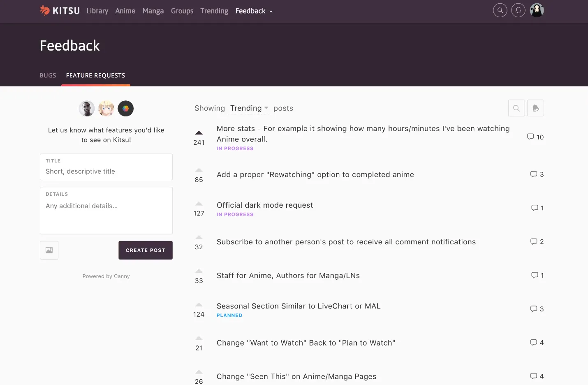Open comments icon for the 'Rewatching' post

coord(534,174)
